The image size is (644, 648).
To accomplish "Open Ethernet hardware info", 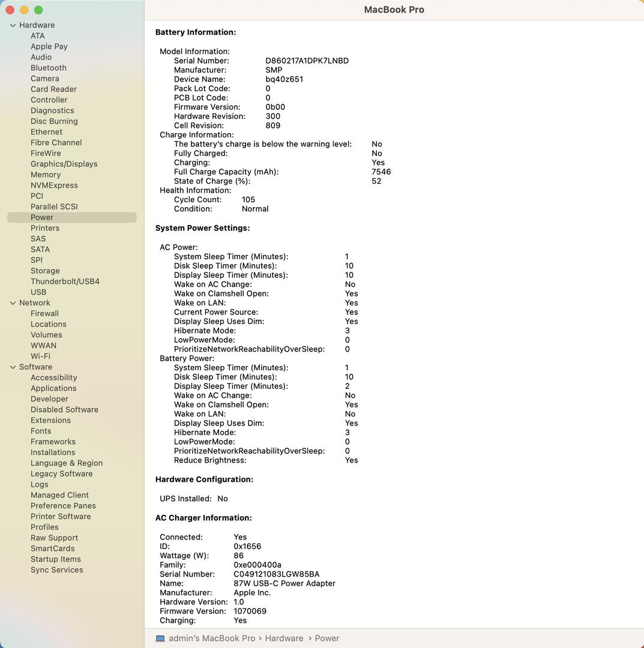I will coord(46,132).
